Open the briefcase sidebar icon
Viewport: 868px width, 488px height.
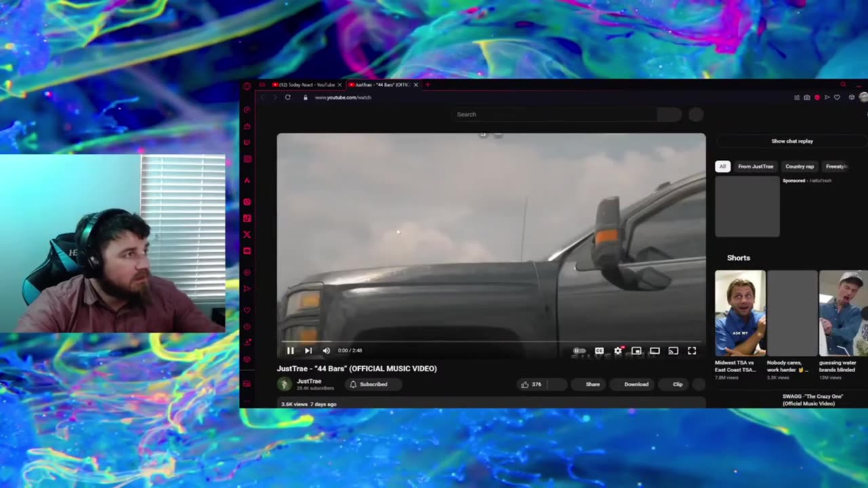(247, 126)
